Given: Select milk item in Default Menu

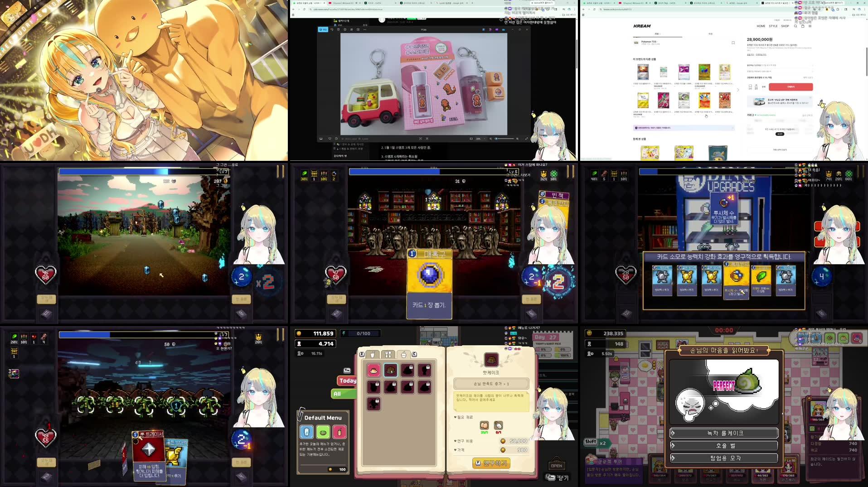Looking at the screenshot, I should point(306,432).
